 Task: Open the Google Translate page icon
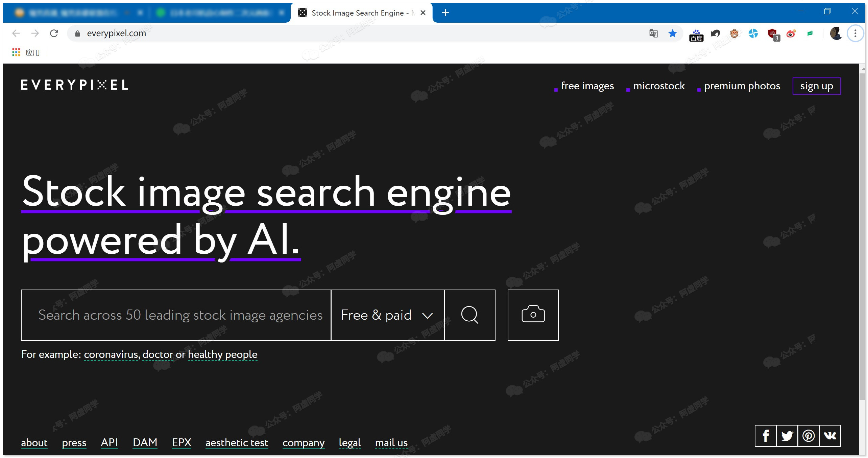[x=653, y=33]
